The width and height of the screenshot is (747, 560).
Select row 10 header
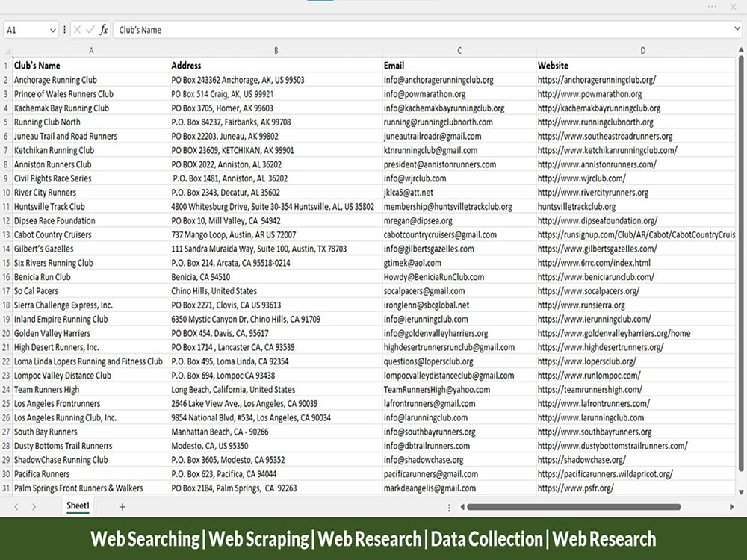(5, 192)
